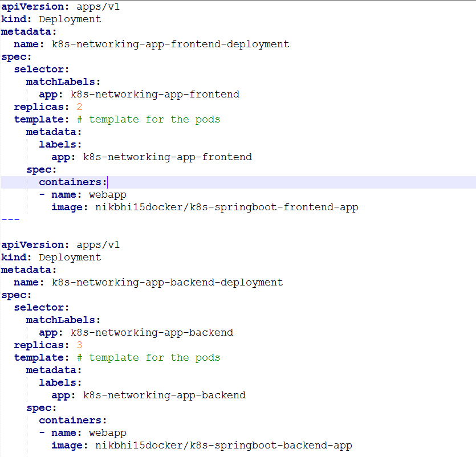Screen dimensions: 476x457
Task: Click the first kind: Deployment line
Action: pos(51,19)
